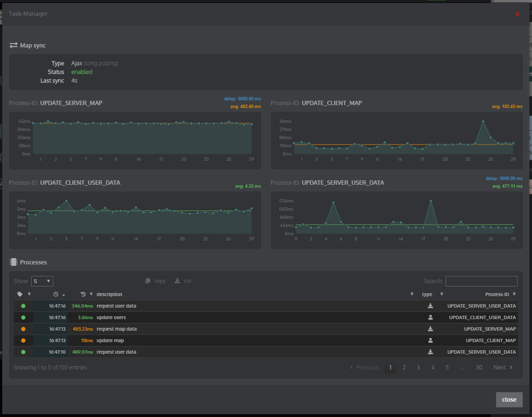Export processes via the csv button
This screenshot has width=532, height=417.
pyautogui.click(x=183, y=281)
